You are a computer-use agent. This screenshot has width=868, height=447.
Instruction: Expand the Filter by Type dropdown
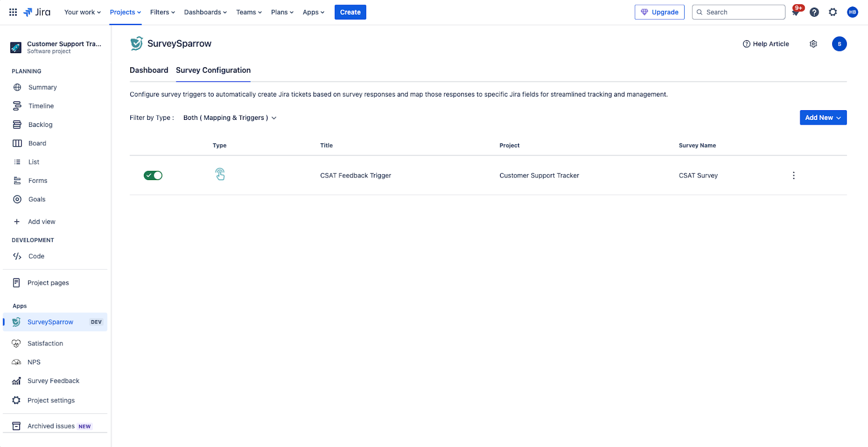(229, 118)
